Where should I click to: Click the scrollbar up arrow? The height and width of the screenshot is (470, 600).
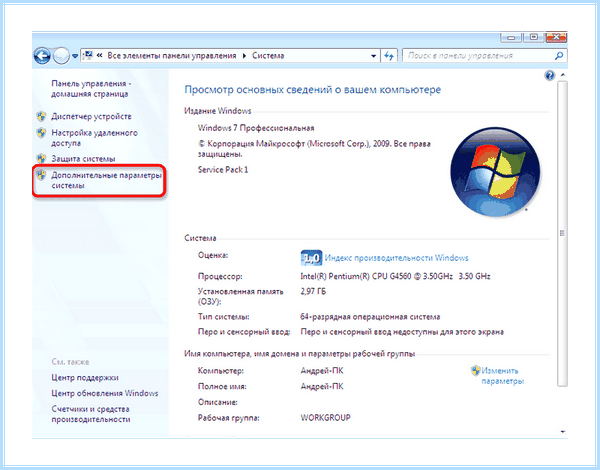click(562, 75)
